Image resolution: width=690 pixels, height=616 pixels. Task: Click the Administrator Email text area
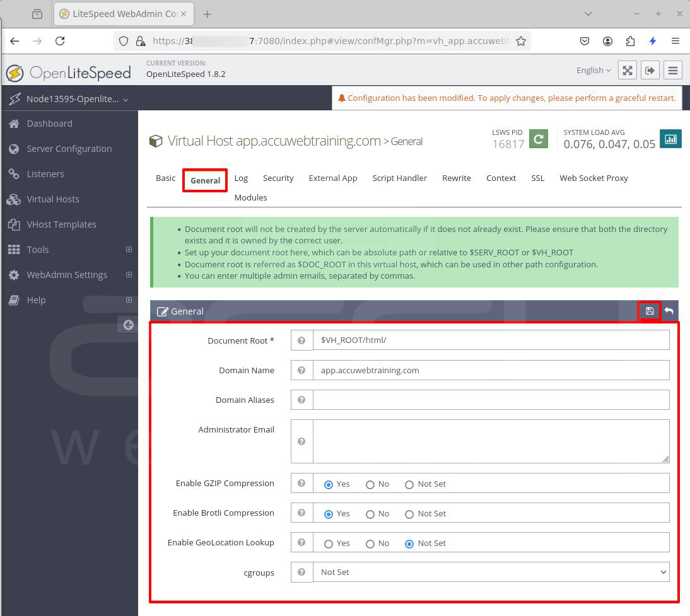click(491, 441)
